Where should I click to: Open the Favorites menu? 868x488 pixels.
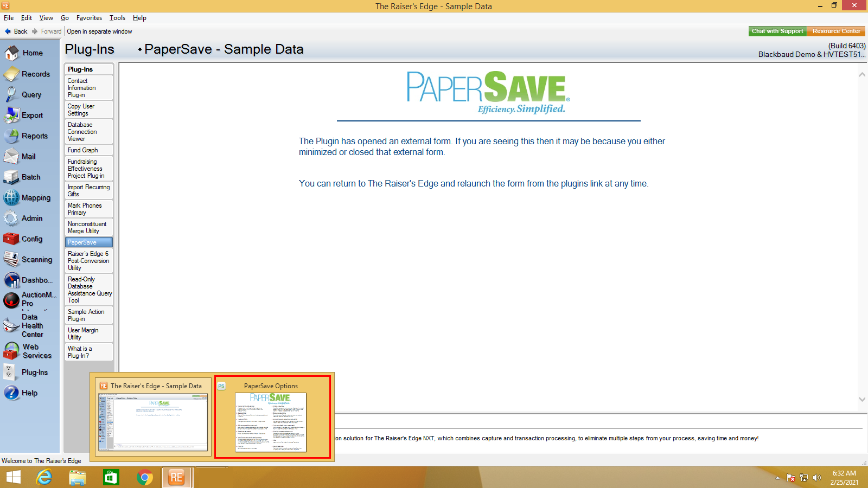coord(89,18)
